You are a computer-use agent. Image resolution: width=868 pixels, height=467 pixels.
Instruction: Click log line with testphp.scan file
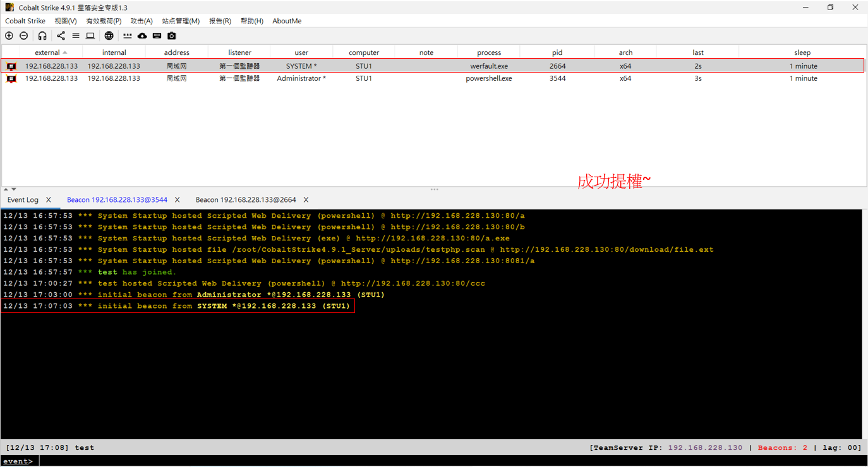(358, 250)
